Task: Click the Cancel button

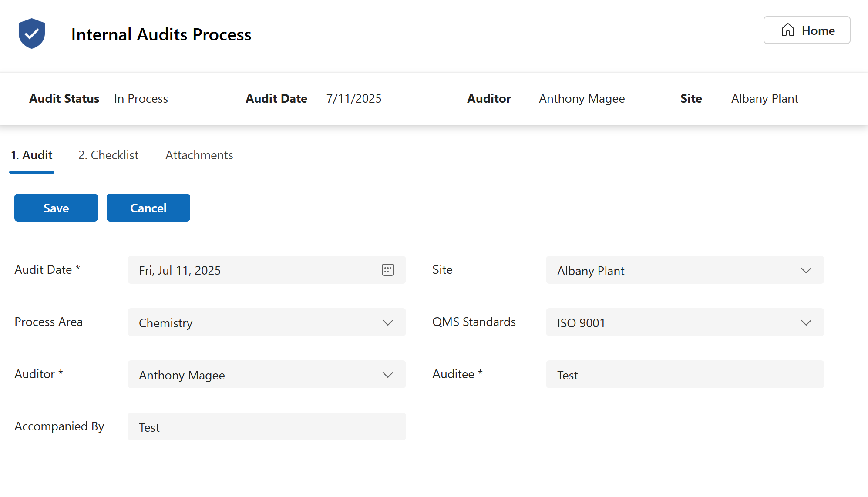Action: pos(148,208)
